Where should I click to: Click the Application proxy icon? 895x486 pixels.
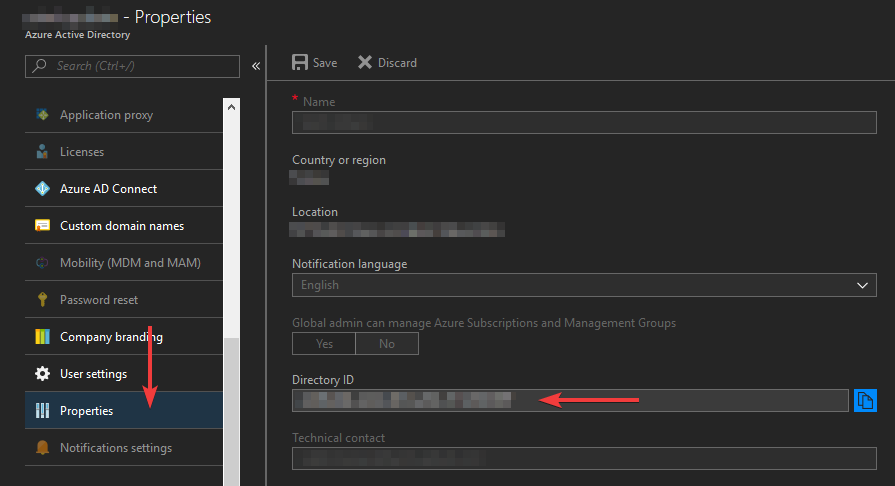[42, 115]
